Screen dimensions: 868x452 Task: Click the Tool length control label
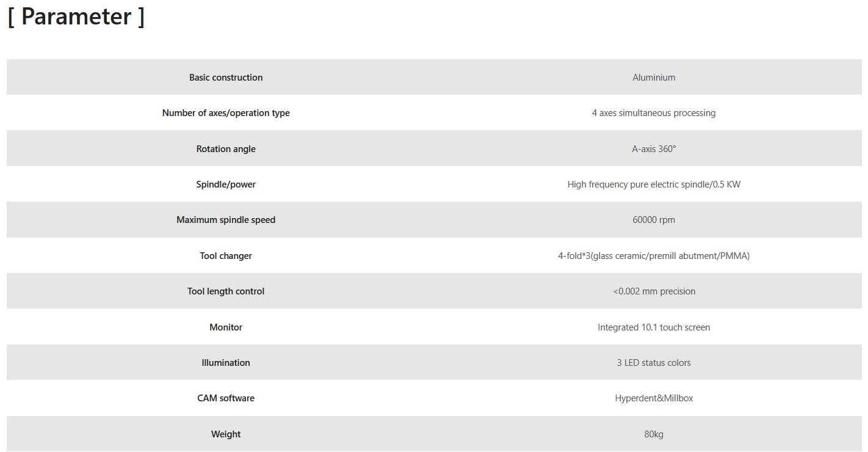[x=226, y=291]
